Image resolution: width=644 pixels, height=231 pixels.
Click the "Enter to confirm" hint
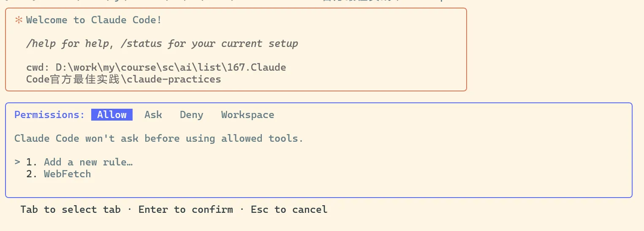click(185, 209)
